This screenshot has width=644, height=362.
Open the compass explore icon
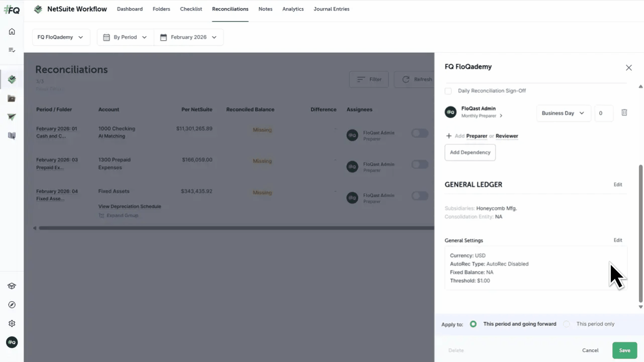point(12,305)
